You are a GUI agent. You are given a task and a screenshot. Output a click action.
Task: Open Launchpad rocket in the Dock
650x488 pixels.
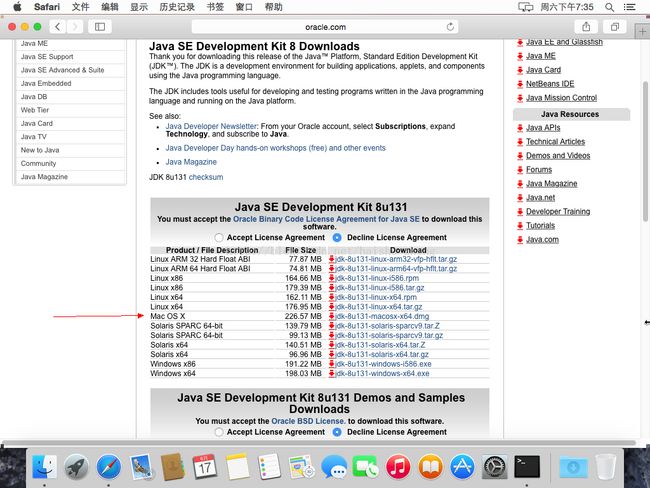(x=76, y=466)
